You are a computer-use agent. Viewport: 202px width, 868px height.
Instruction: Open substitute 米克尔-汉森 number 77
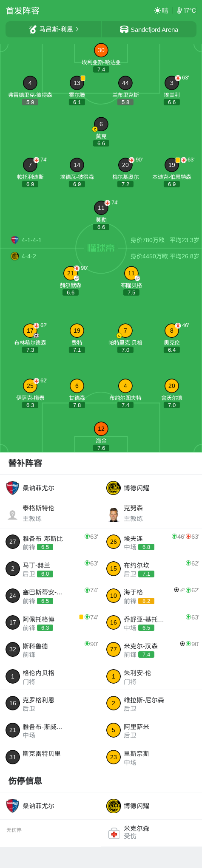tap(151, 649)
